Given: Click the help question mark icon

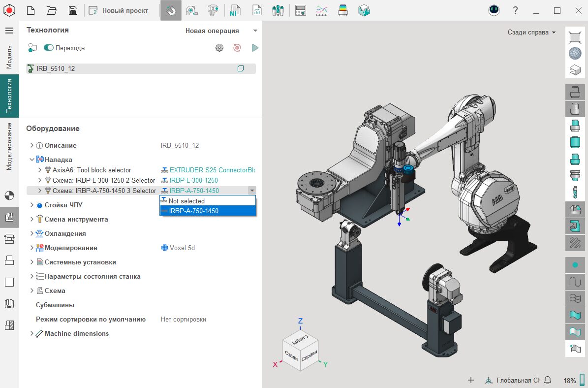Looking at the screenshot, I should tap(515, 10).
